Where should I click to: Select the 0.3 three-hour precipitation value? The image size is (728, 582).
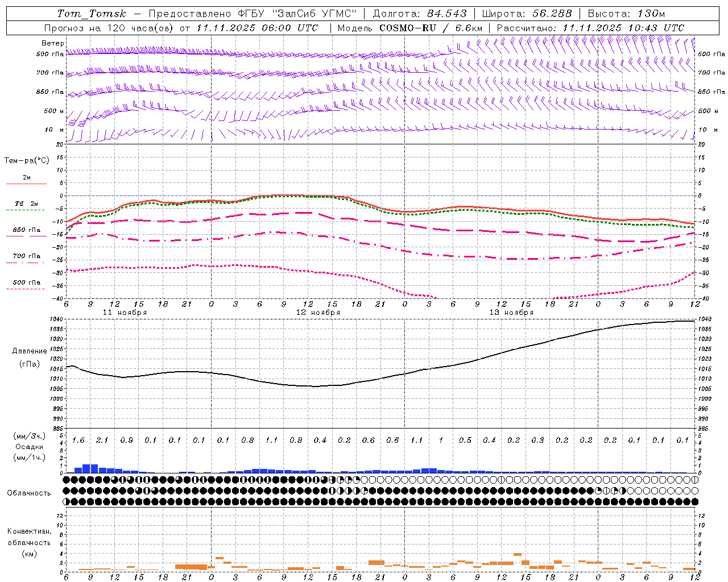click(x=537, y=440)
